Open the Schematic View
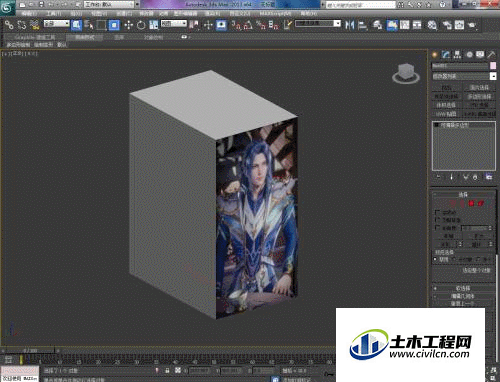This screenshot has height=382, width=500. 417,25
